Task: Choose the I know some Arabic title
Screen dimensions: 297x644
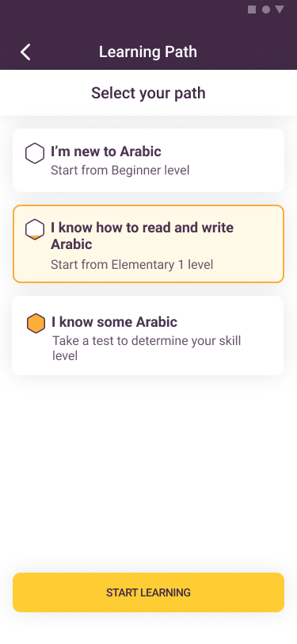Action: click(114, 321)
